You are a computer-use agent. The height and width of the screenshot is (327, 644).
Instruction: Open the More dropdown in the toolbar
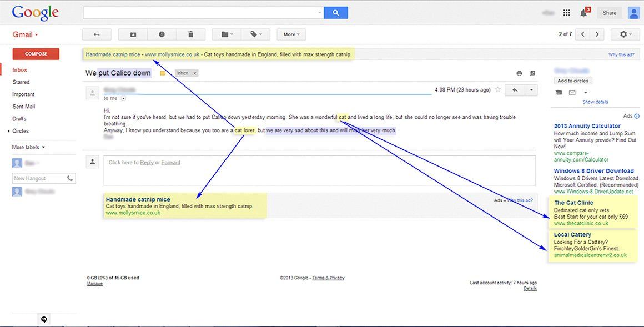click(x=291, y=34)
